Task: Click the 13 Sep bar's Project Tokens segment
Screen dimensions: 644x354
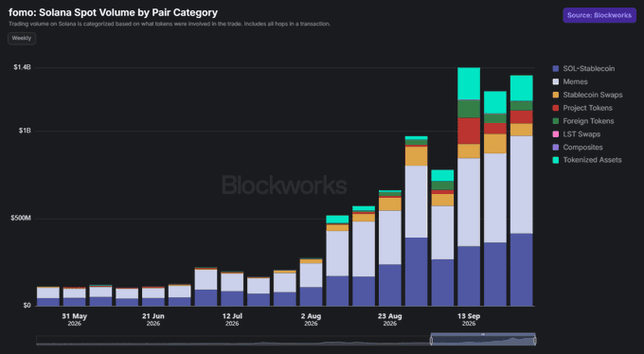Action: (469, 131)
